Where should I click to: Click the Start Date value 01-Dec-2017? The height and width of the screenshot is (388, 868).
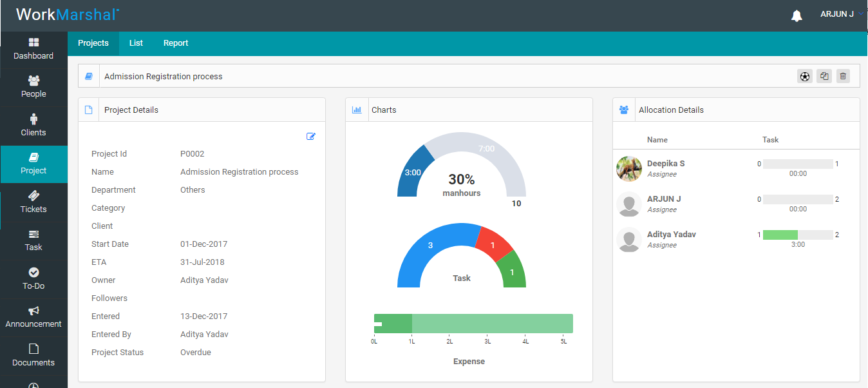pos(203,244)
